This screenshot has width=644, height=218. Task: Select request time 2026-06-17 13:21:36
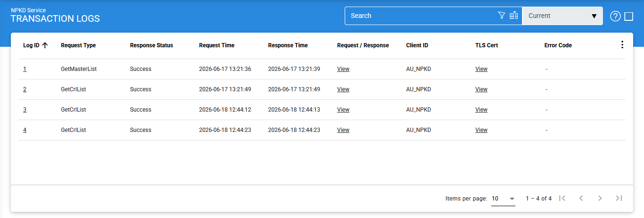225,69
